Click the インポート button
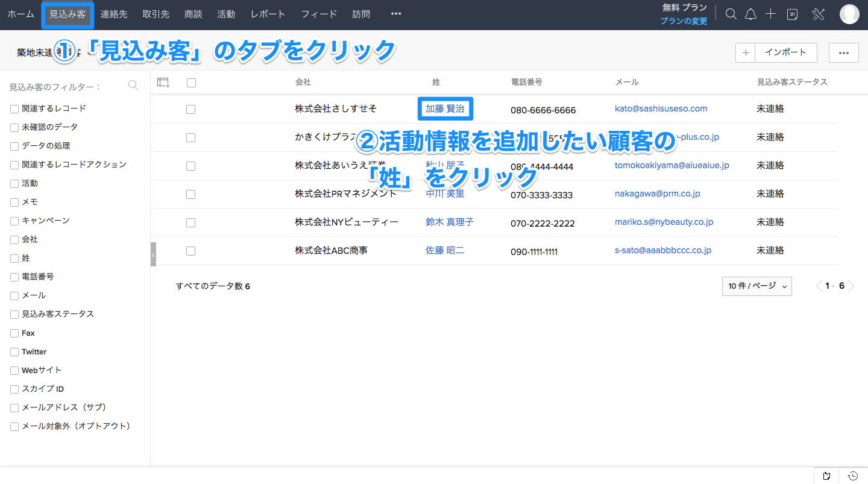The height and width of the screenshot is (484, 868). (x=785, y=52)
